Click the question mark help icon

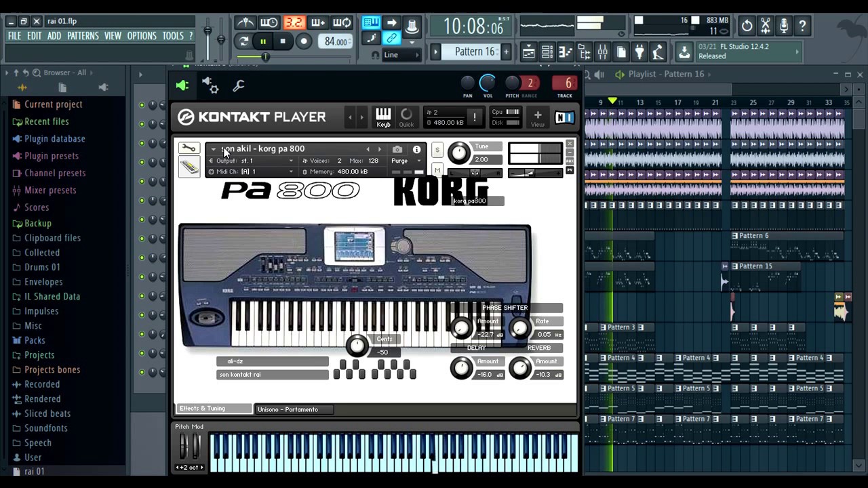click(802, 26)
